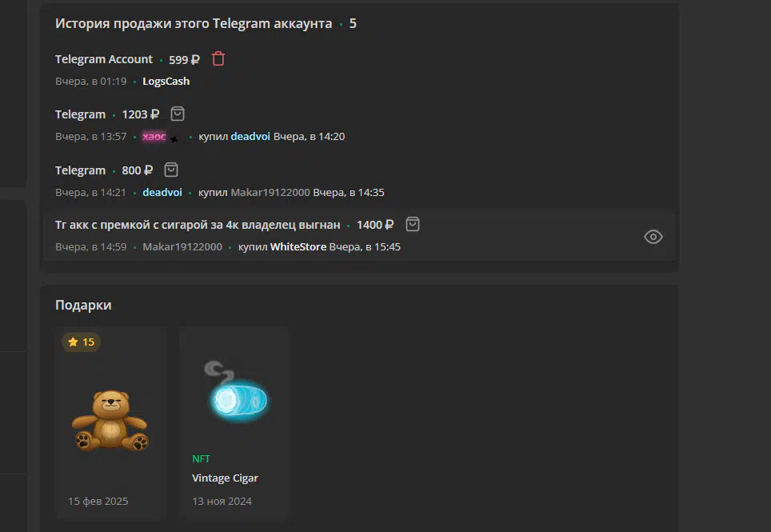Viewport: 771px width, 532px height.
Task: Open buyer deadvoi link in the 1203 ₽ row
Action: [250, 136]
